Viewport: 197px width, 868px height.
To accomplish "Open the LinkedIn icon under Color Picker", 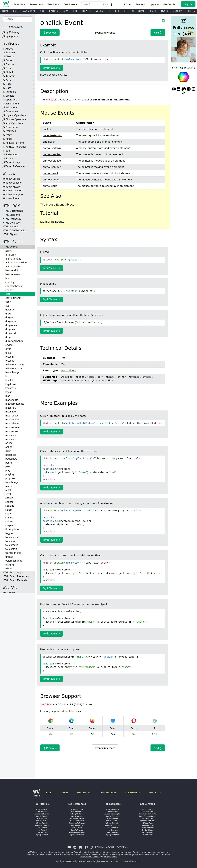I will pos(178,89).
